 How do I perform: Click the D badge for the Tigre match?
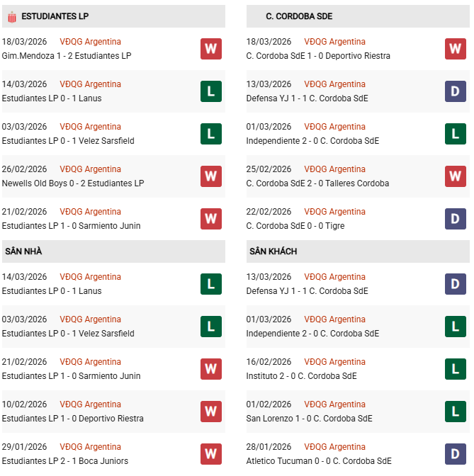pos(455,219)
